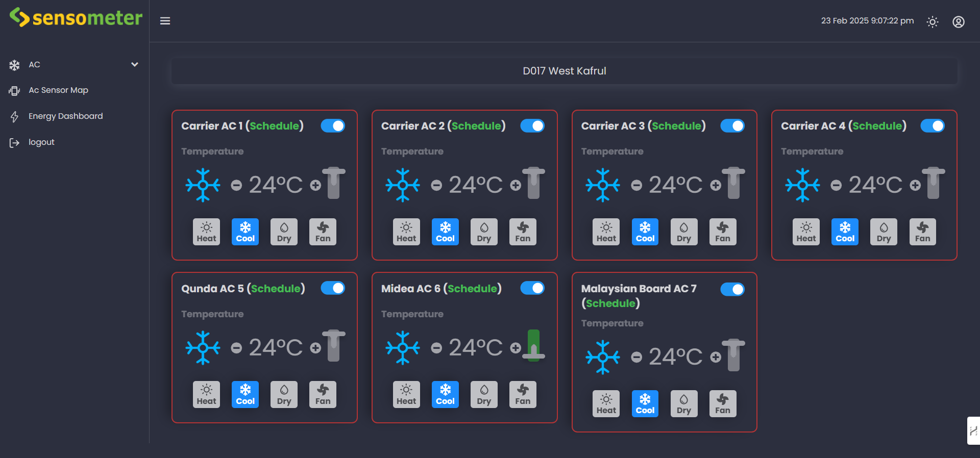Set Malaysian Board AC 7 to Heat
Viewport: 980px width, 458px height.
(606, 404)
